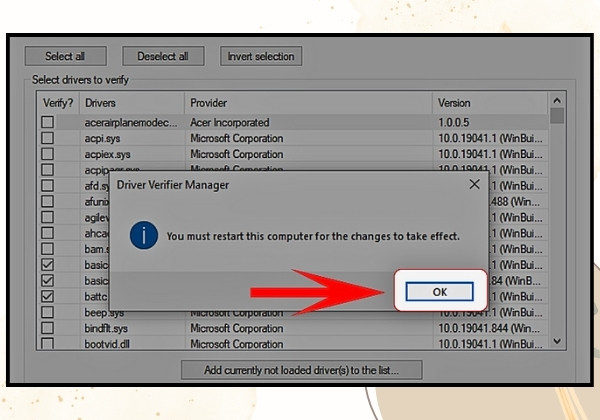
Task: Click the driver list scroll up arrow
Action: (557, 100)
